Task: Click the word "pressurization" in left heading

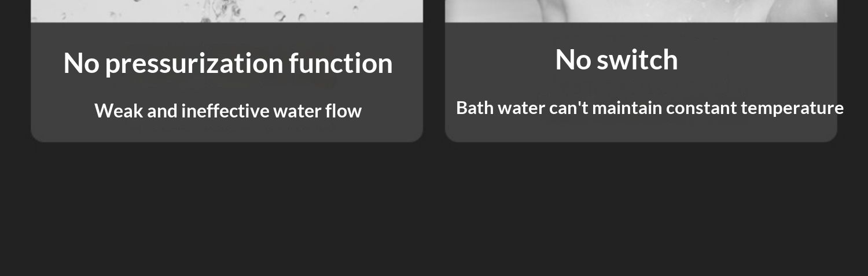Action: point(194,64)
